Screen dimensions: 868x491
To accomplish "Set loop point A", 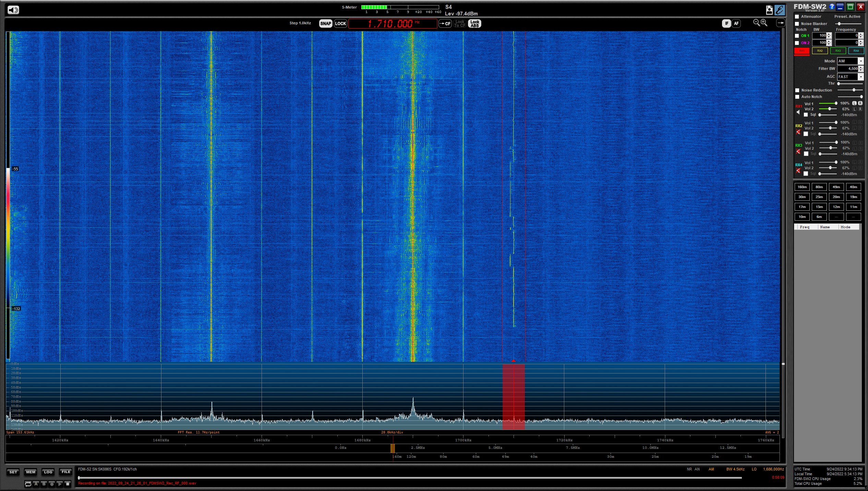I will tap(36, 484).
